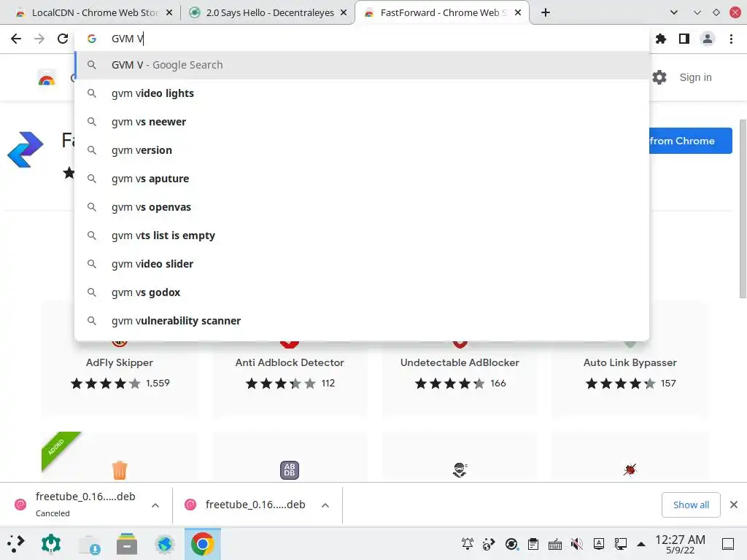Close the LocalCDN tab
Viewport: 747px width, 560px height.
pos(169,13)
